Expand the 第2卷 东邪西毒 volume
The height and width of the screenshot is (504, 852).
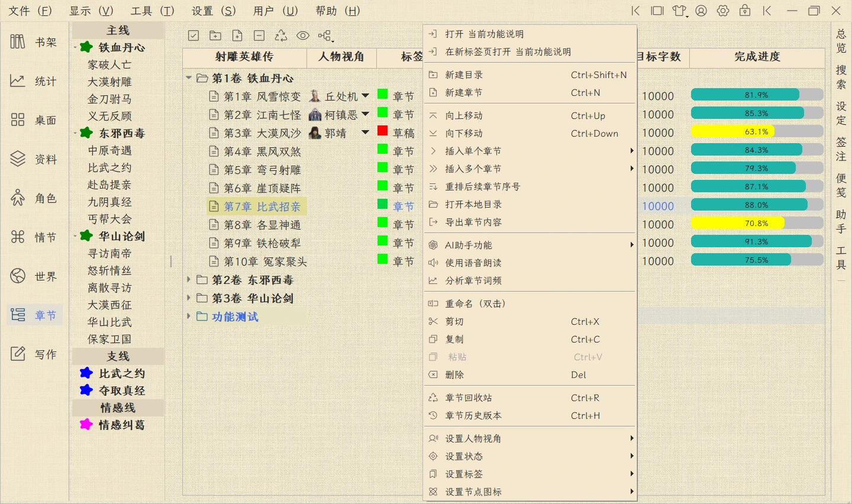pos(189,279)
